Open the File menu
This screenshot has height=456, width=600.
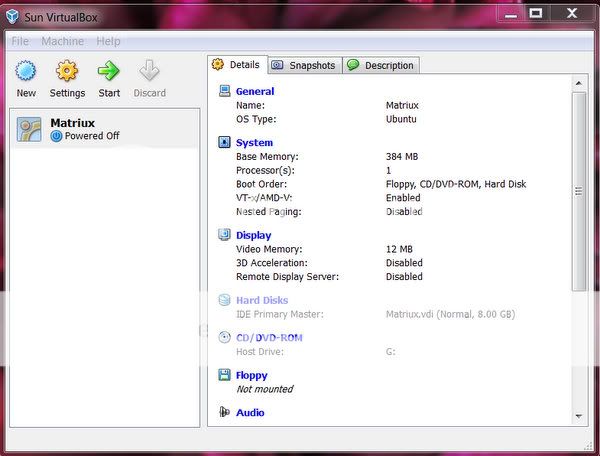coord(20,41)
